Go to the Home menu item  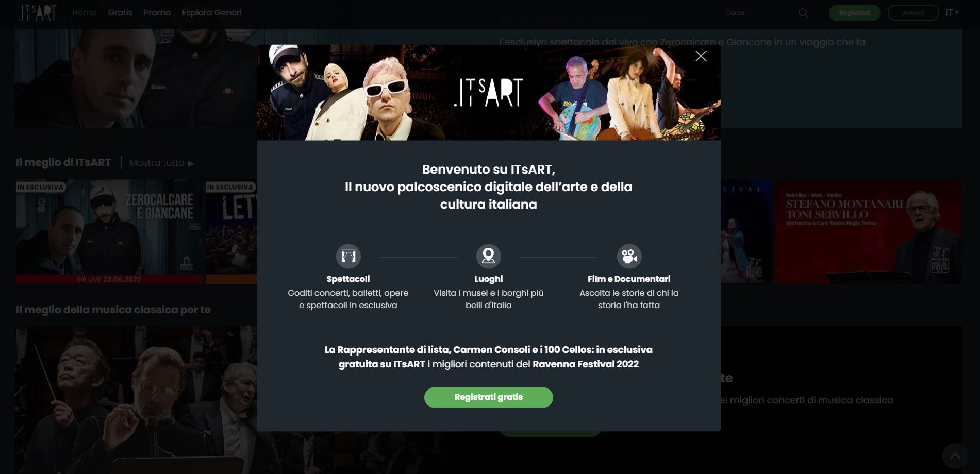pyautogui.click(x=84, y=12)
